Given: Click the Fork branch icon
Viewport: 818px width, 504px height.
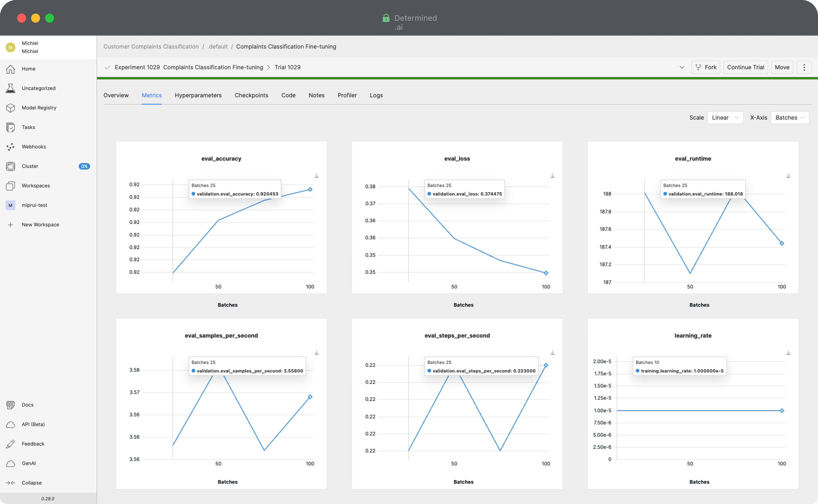Looking at the screenshot, I should (x=698, y=67).
